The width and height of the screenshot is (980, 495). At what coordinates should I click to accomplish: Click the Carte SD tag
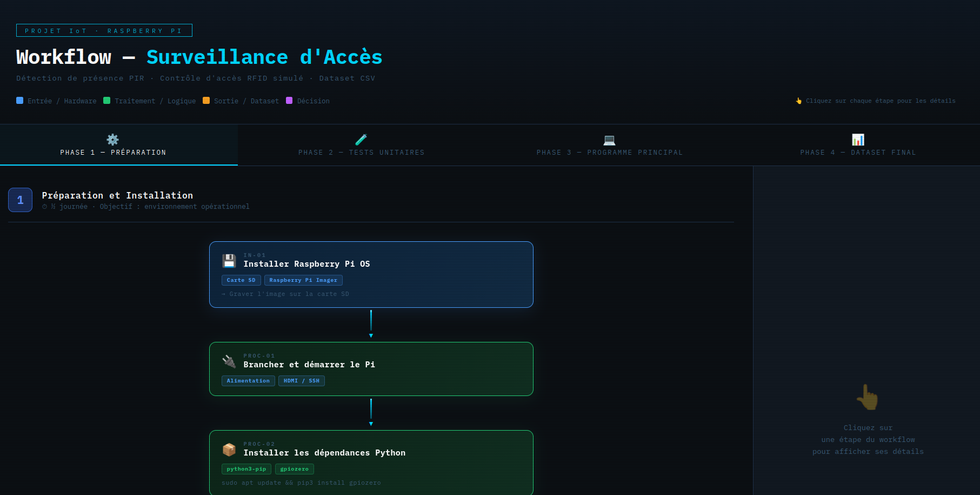[241, 280]
